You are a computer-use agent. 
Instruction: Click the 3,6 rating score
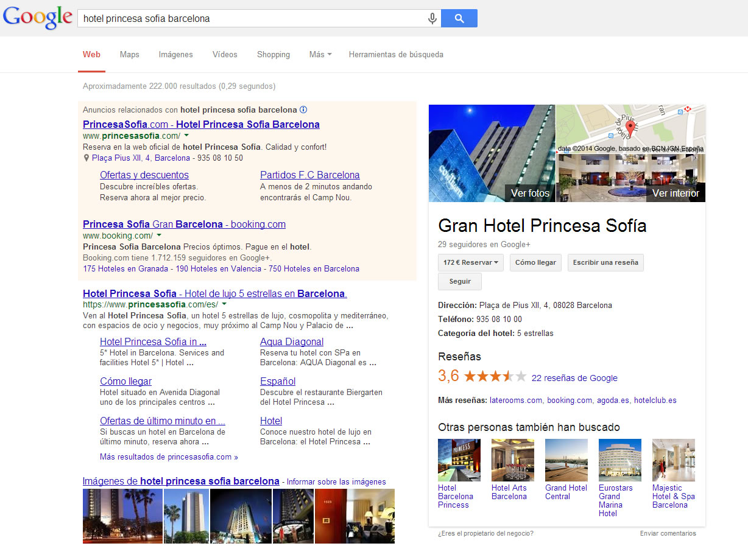click(448, 376)
